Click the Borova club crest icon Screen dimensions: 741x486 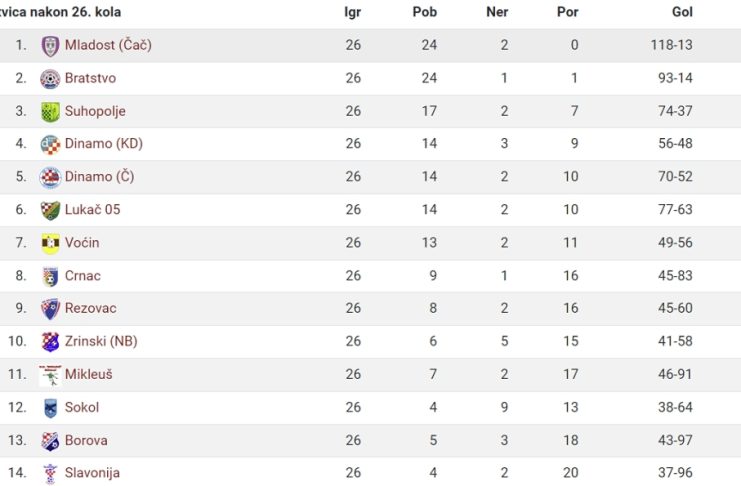tap(50, 441)
